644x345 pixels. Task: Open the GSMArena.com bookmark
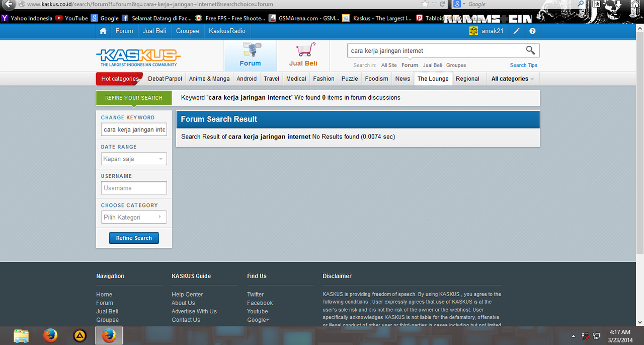(x=304, y=18)
